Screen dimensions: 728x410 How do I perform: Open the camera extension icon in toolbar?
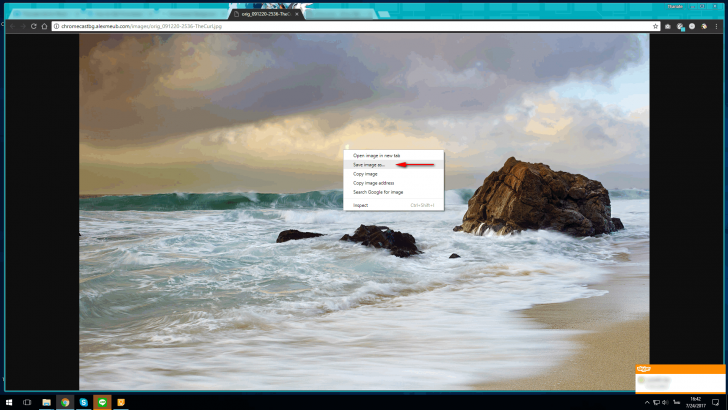(x=668, y=26)
